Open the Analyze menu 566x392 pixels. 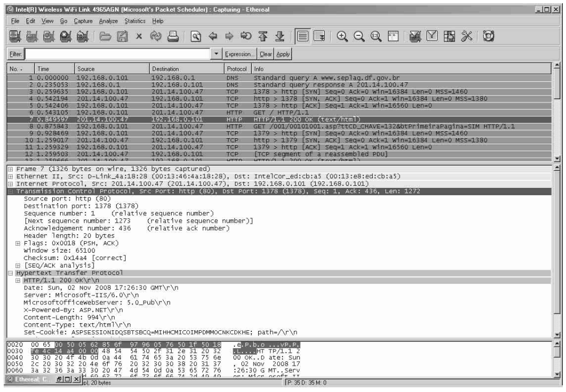click(108, 21)
